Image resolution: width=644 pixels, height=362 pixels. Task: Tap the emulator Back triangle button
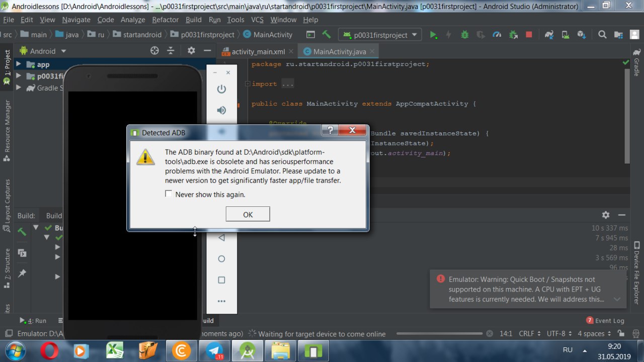point(221,238)
